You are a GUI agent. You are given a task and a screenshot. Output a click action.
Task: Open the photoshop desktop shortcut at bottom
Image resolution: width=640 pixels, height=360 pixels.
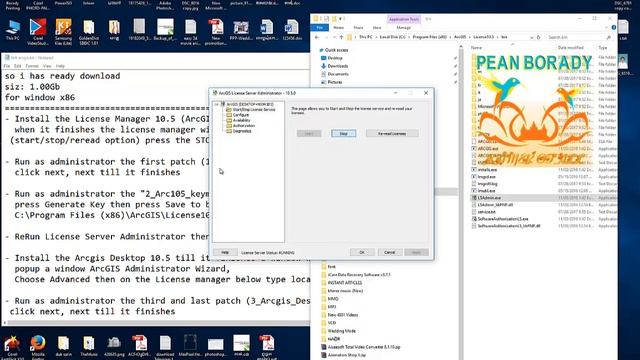tap(216, 346)
